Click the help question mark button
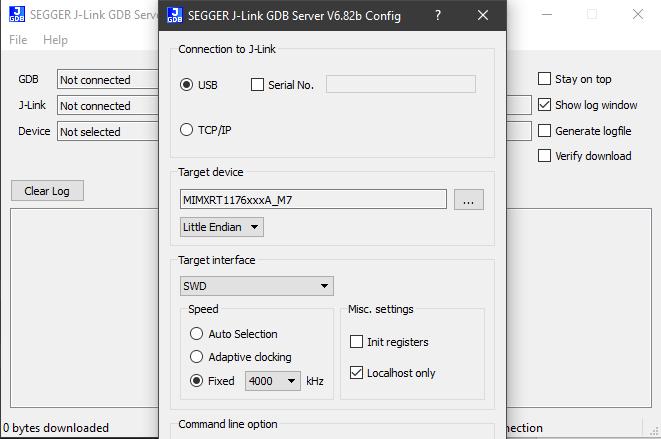This screenshot has width=661, height=439. tap(438, 16)
